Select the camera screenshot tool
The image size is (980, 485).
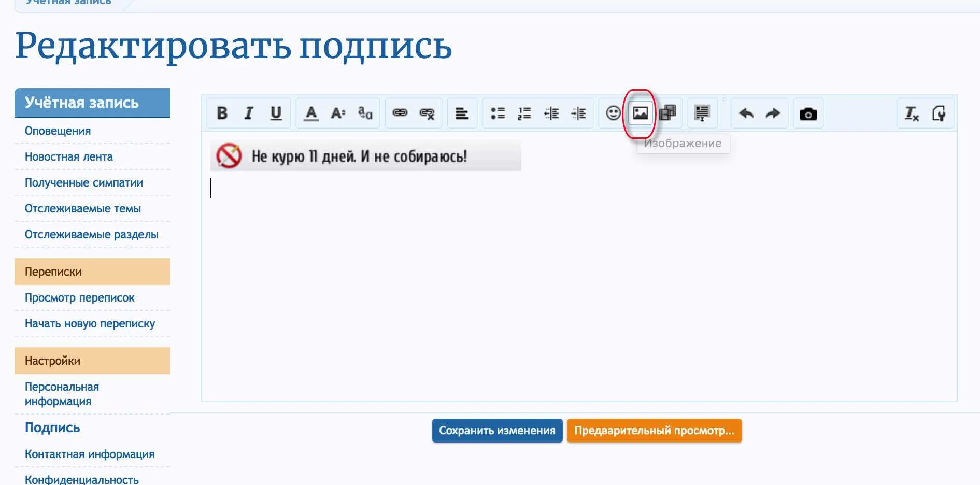pyautogui.click(x=808, y=113)
